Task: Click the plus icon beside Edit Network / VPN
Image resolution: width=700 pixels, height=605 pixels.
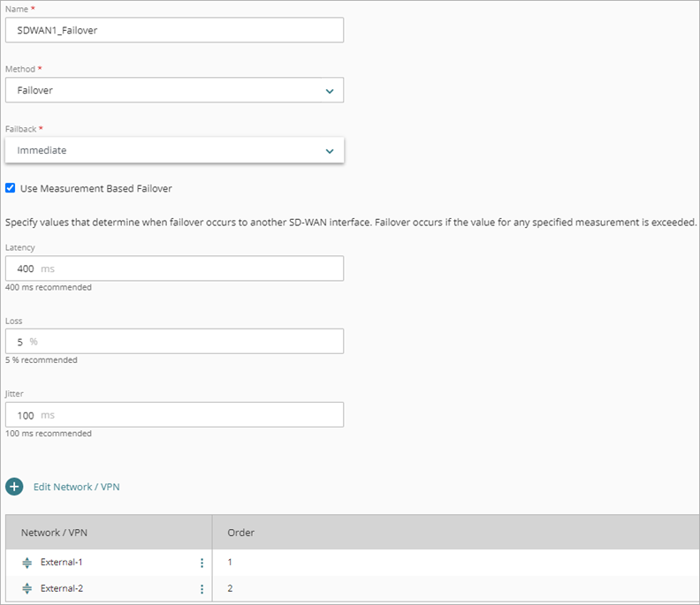Action: (14, 487)
